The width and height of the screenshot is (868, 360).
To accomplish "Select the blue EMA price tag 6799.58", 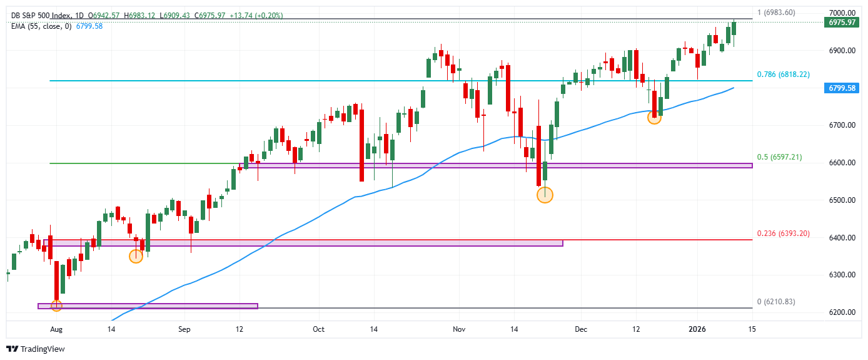I will tap(840, 89).
